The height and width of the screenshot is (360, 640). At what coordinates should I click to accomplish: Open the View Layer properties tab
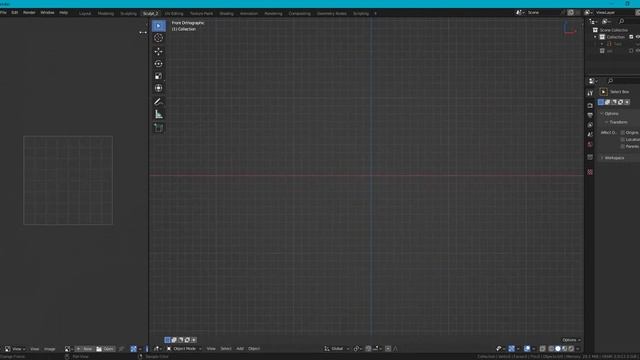point(590,125)
